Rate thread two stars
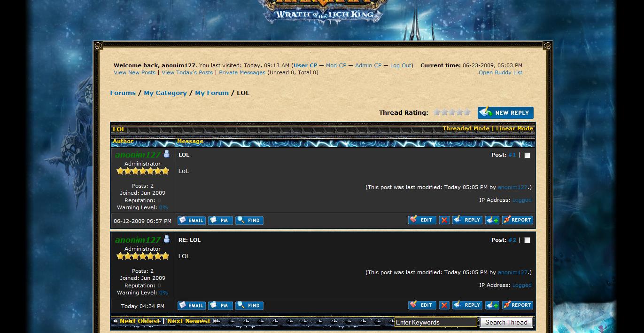644x333 pixels. pyautogui.click(x=444, y=112)
